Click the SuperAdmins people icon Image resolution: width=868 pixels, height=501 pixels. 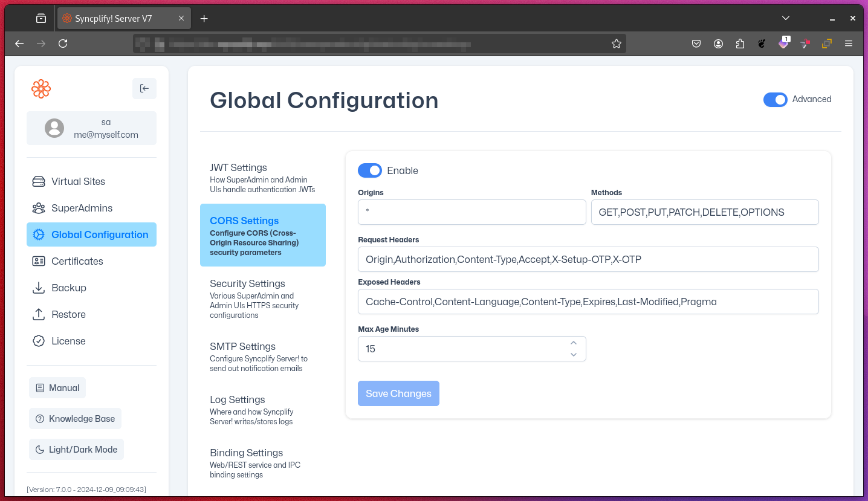(38, 208)
